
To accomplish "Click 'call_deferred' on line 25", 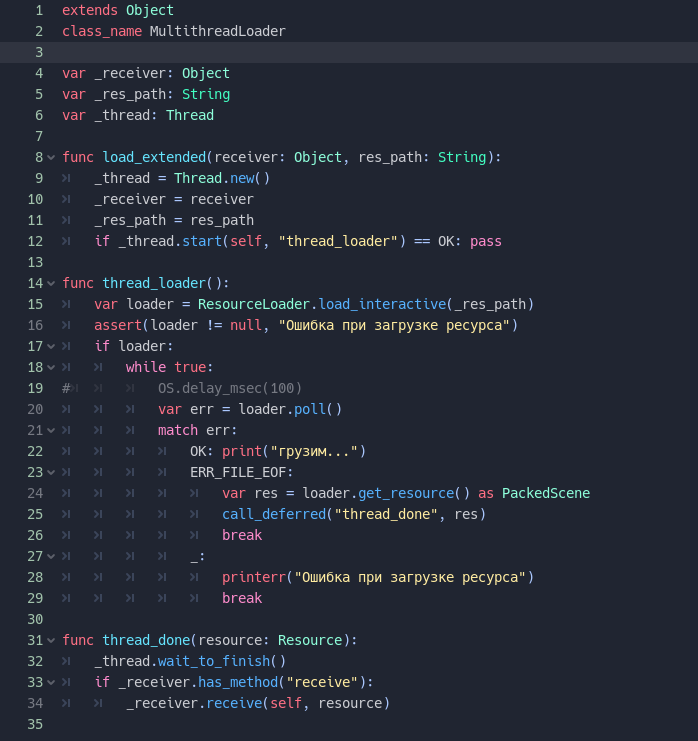I will [x=274, y=514].
